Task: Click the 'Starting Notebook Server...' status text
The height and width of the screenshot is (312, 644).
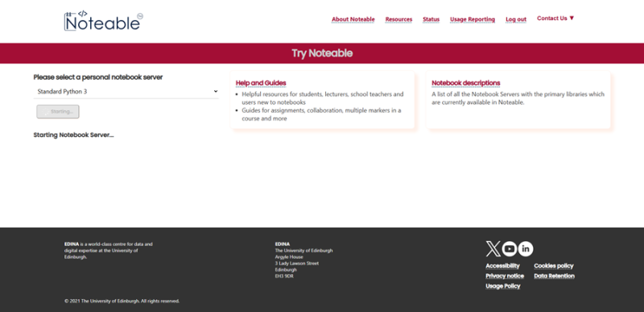Action: pos(73,135)
